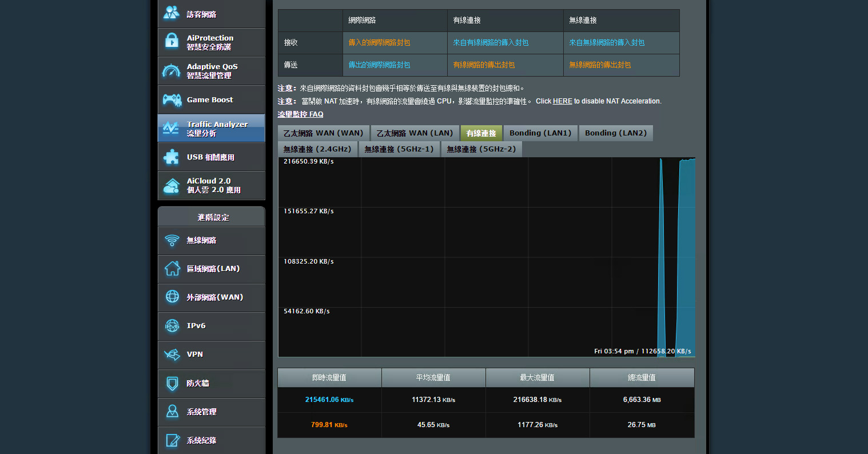Screen dimensions: 868x454
Task: Open the Bonding (LAN1) tab
Action: 540,133
